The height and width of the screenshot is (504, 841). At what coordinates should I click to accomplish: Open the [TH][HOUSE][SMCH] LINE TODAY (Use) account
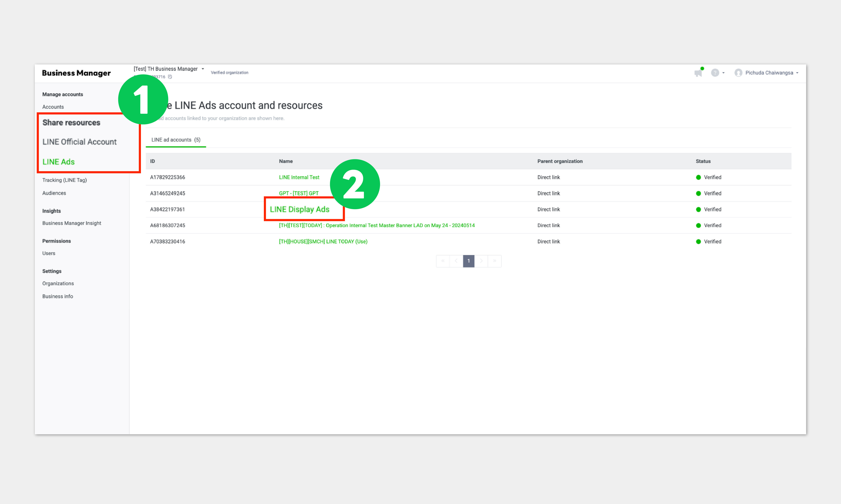tap(323, 241)
